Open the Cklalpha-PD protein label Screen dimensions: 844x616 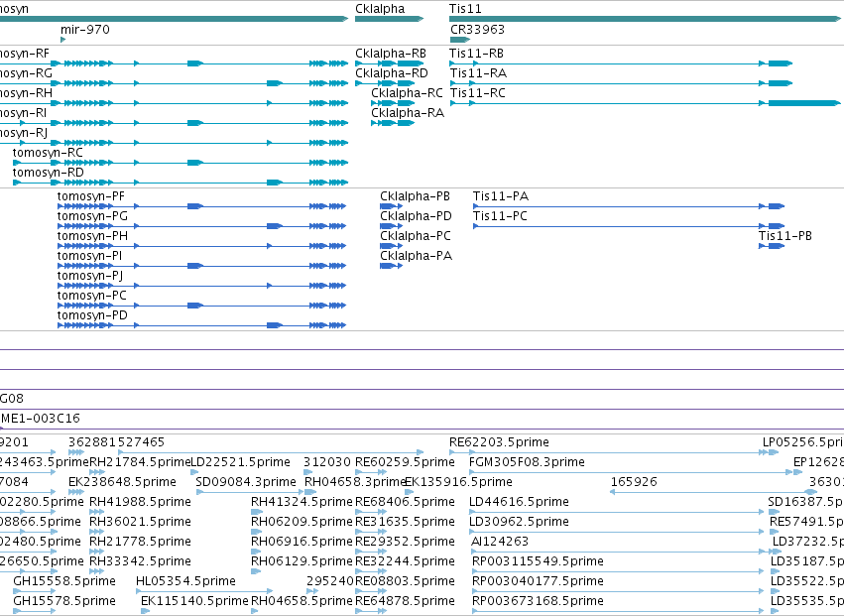417,216
